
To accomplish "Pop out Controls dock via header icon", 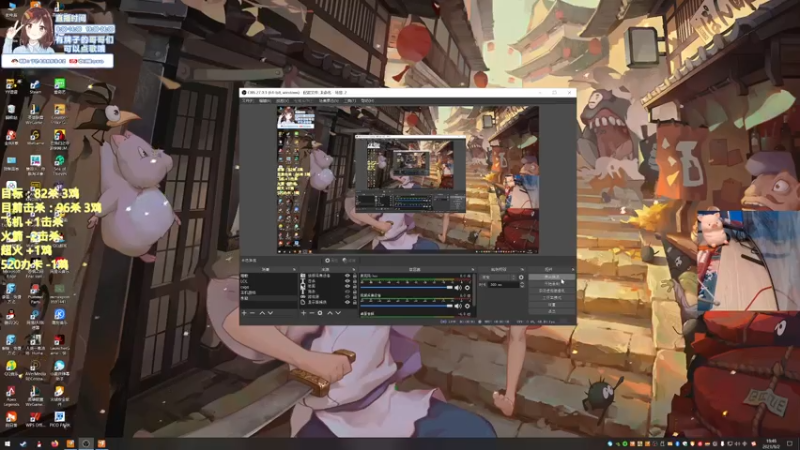I will click(x=572, y=269).
